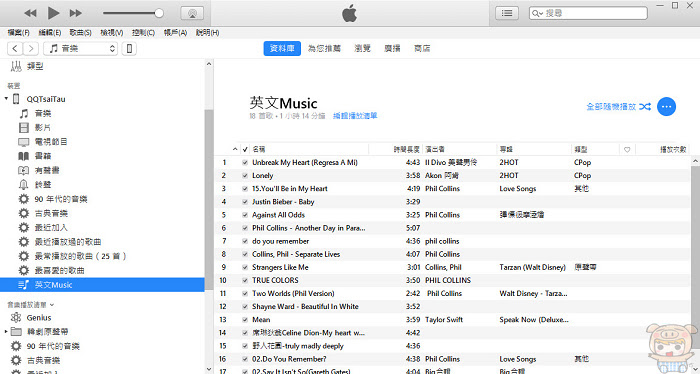Image resolution: width=700 pixels, height=374 pixels.
Task: Uncheck the 15.You'll Be in My Heart checkbox
Action: pos(245,189)
